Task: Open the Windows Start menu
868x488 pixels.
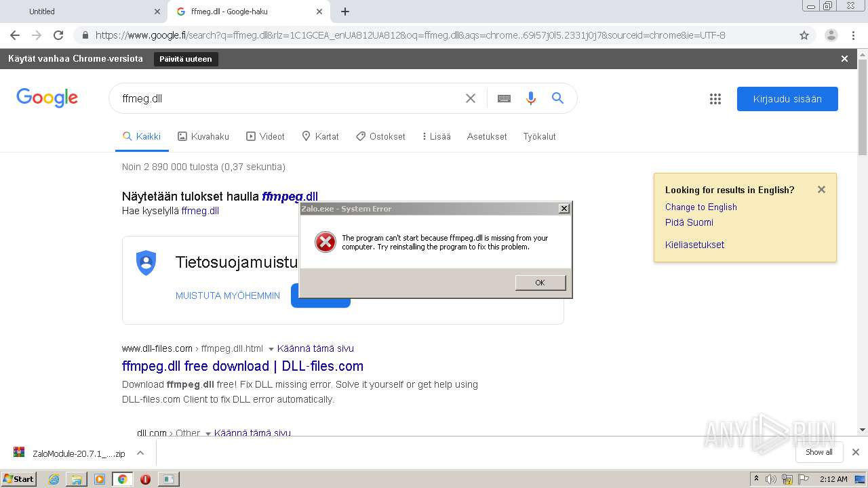Action: [19, 479]
